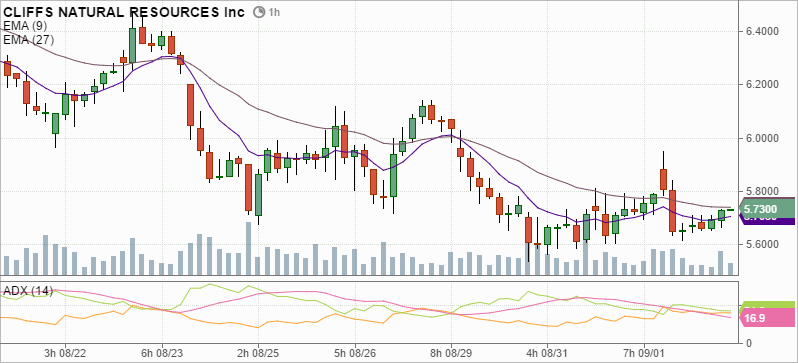Click the green value tag in ADX panel
The width and height of the screenshot is (798, 363).
pyautogui.click(x=766, y=305)
